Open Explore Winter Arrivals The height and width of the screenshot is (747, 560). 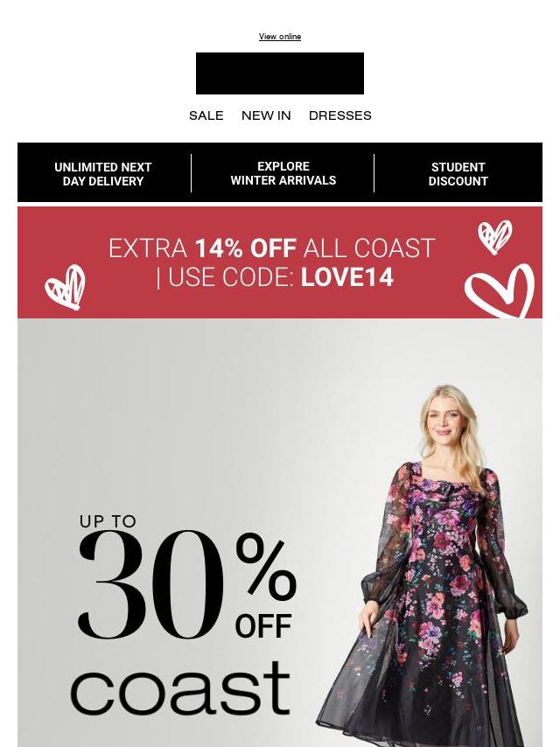coord(283,173)
